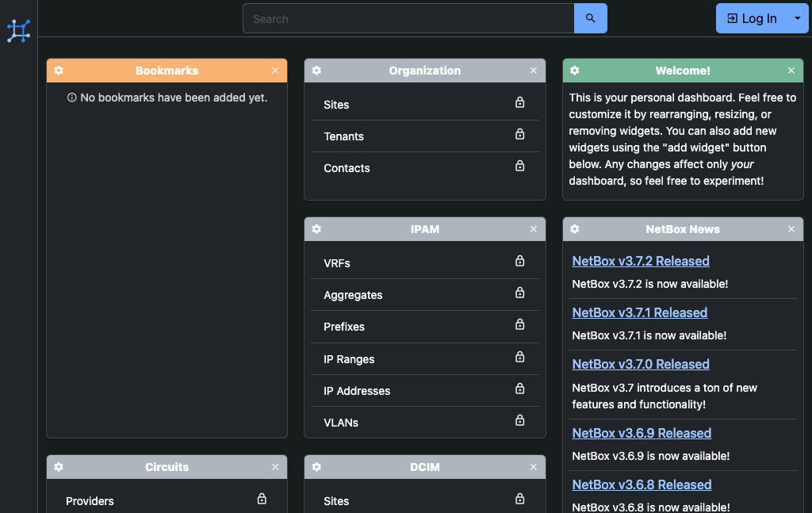
Task: Open NetBox v3.6.8 Released link
Action: (x=642, y=484)
